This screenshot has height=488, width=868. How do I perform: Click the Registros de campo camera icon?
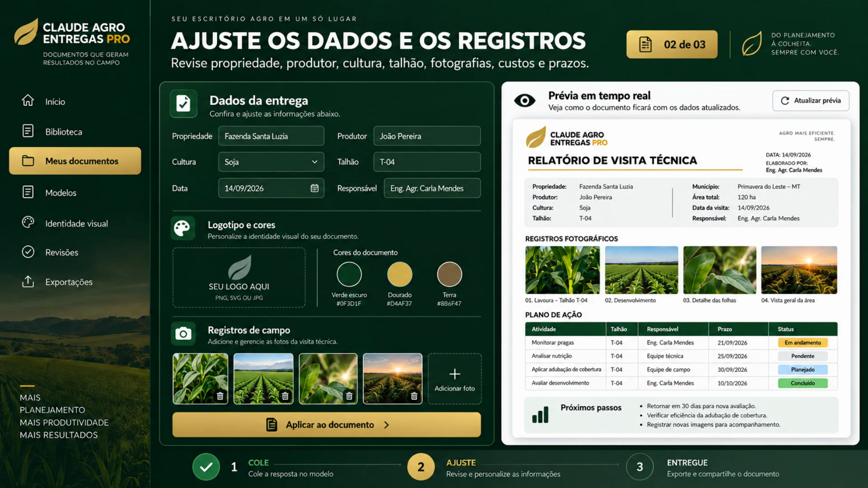[183, 334]
